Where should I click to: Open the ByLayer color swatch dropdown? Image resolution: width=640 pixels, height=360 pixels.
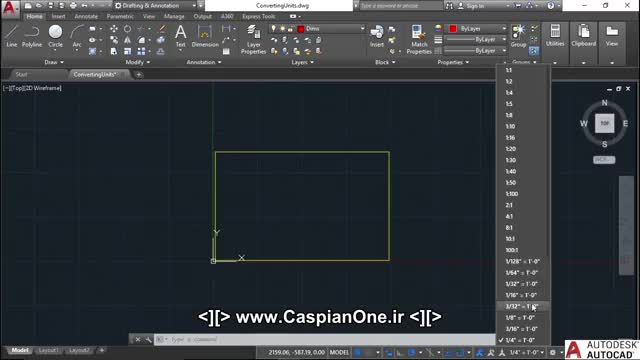pos(477,29)
